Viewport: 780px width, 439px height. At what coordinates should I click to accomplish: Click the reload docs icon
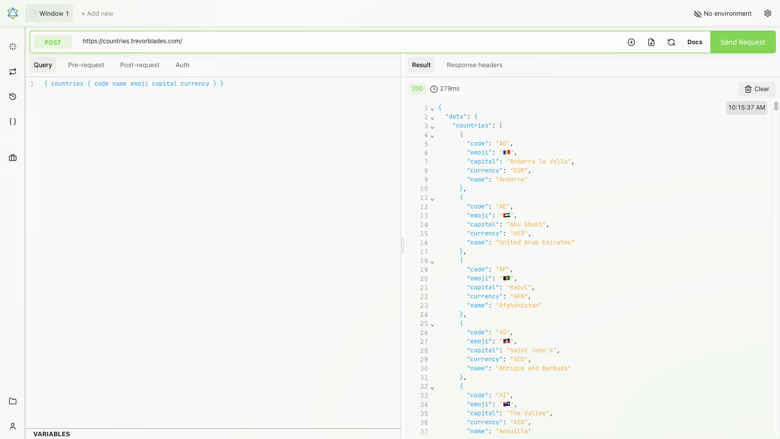tap(671, 42)
